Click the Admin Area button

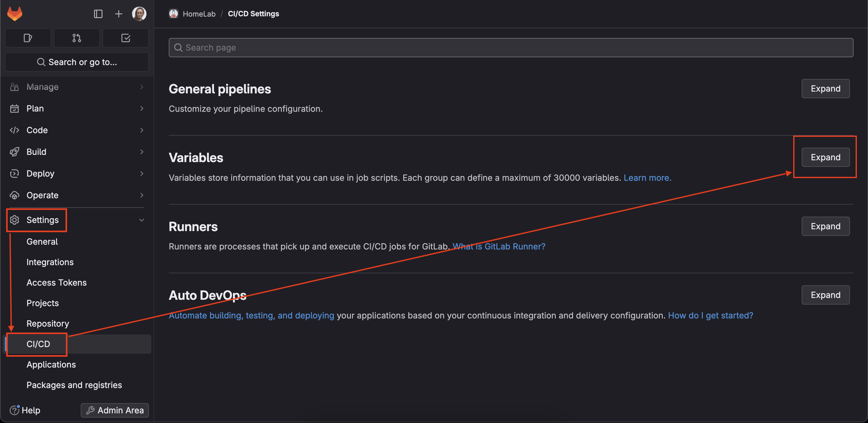click(x=115, y=410)
